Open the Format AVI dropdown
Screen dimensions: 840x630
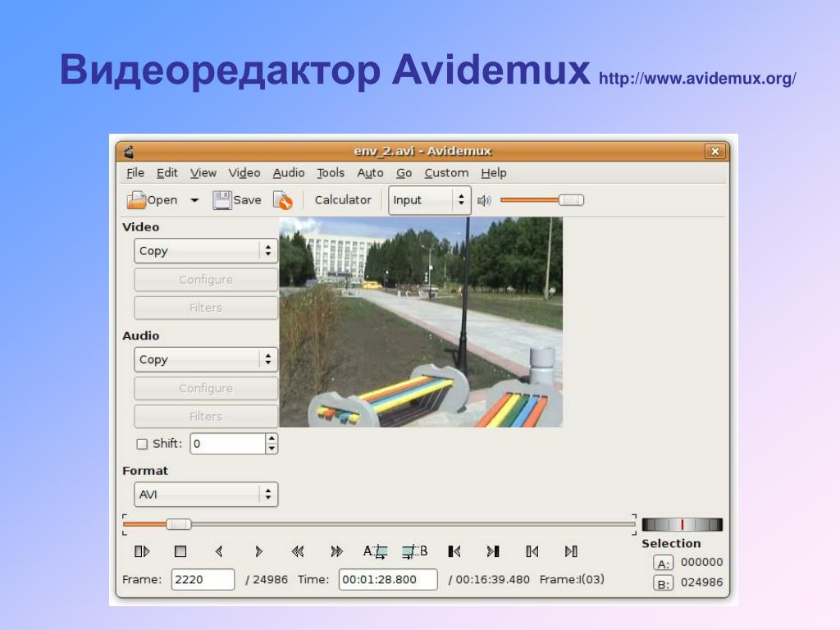click(206, 495)
